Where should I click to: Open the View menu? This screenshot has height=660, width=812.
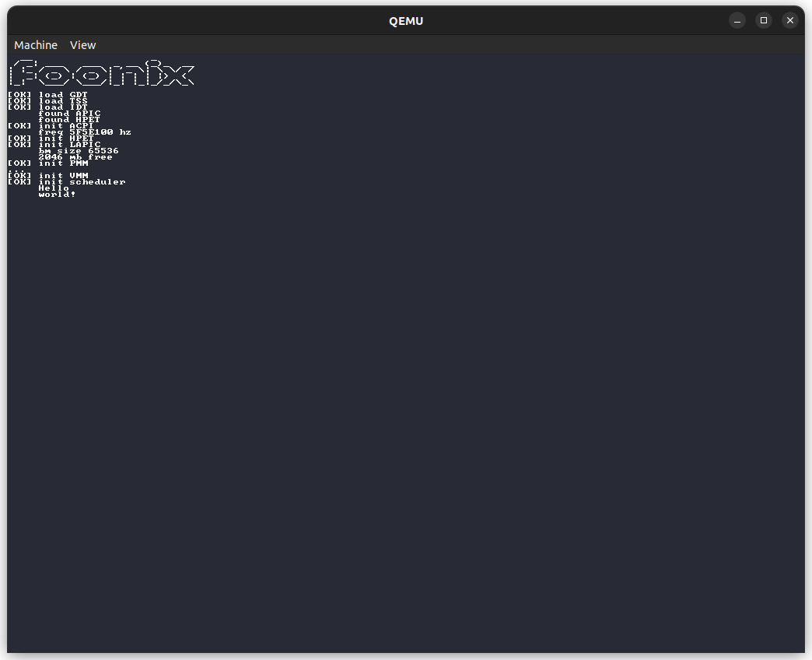click(x=82, y=45)
